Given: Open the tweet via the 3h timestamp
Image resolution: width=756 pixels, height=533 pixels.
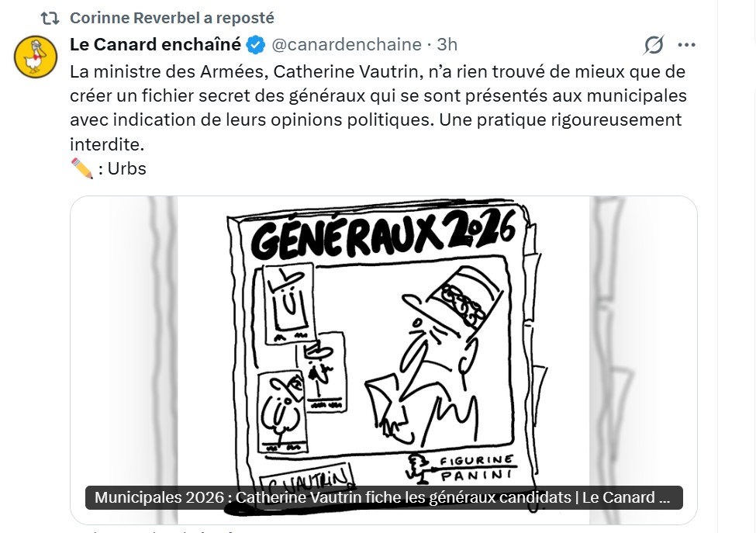Looking at the screenshot, I should pyautogui.click(x=447, y=44).
